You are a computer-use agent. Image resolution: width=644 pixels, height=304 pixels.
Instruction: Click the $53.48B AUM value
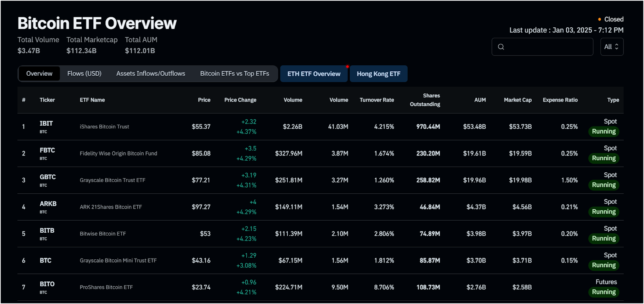click(475, 126)
